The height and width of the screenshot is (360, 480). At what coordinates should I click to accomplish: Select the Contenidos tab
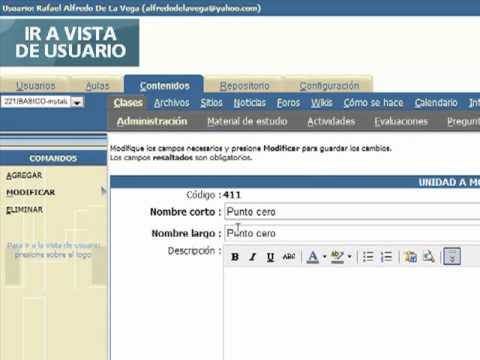point(164,85)
